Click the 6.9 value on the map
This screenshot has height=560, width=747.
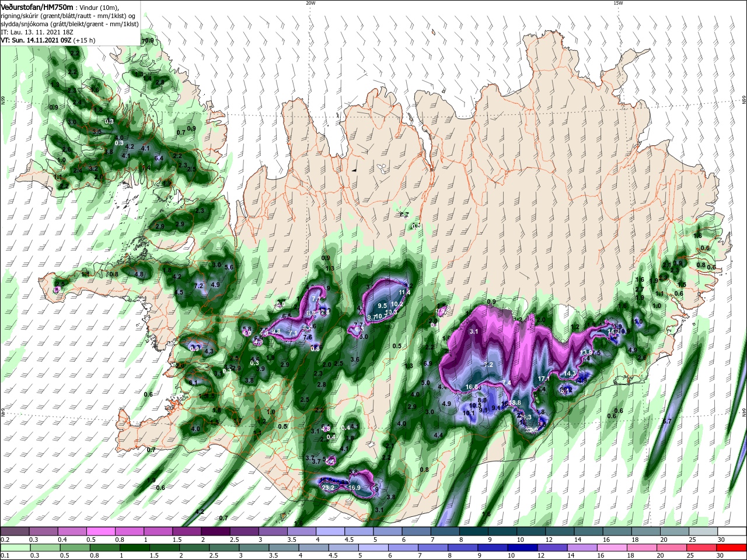[x=427, y=363]
